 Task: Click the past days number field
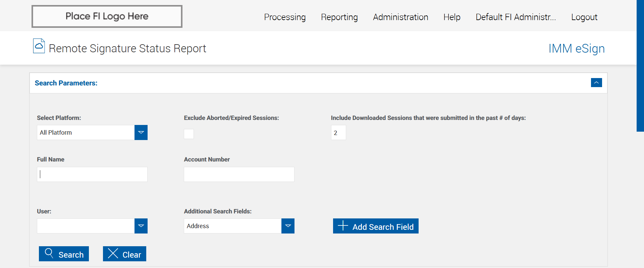click(x=338, y=133)
